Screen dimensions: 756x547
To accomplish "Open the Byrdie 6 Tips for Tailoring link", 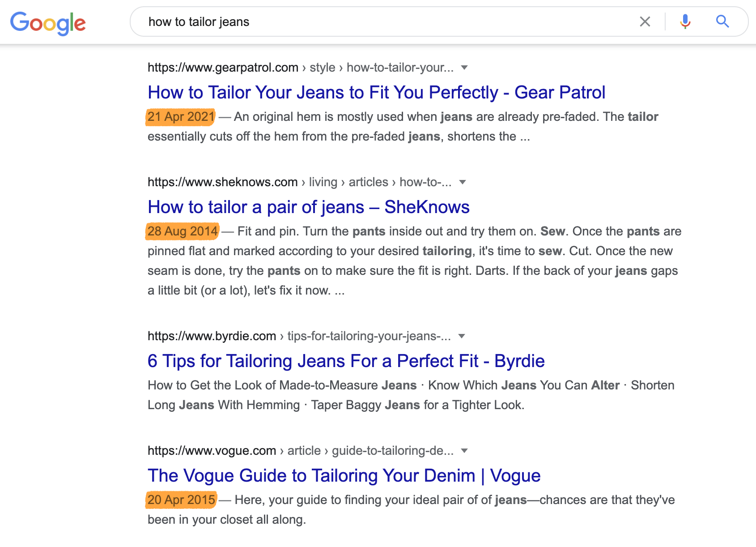I will (346, 361).
